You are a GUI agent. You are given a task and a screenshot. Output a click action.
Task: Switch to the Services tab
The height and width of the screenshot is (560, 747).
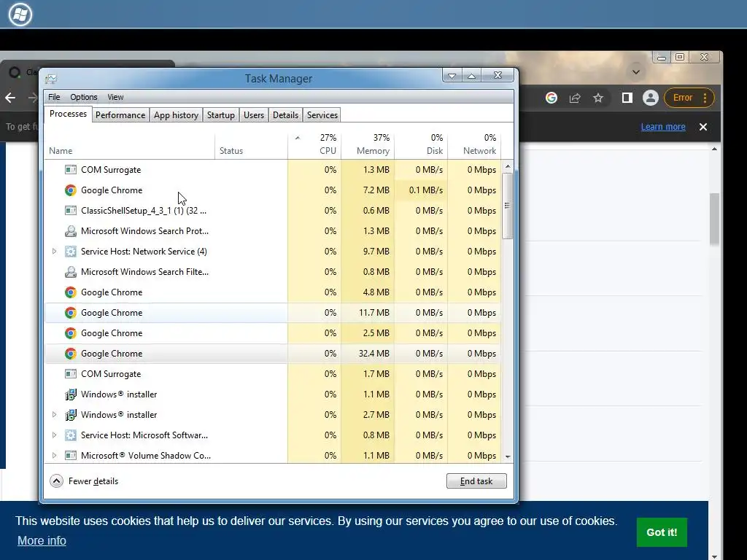click(x=322, y=115)
